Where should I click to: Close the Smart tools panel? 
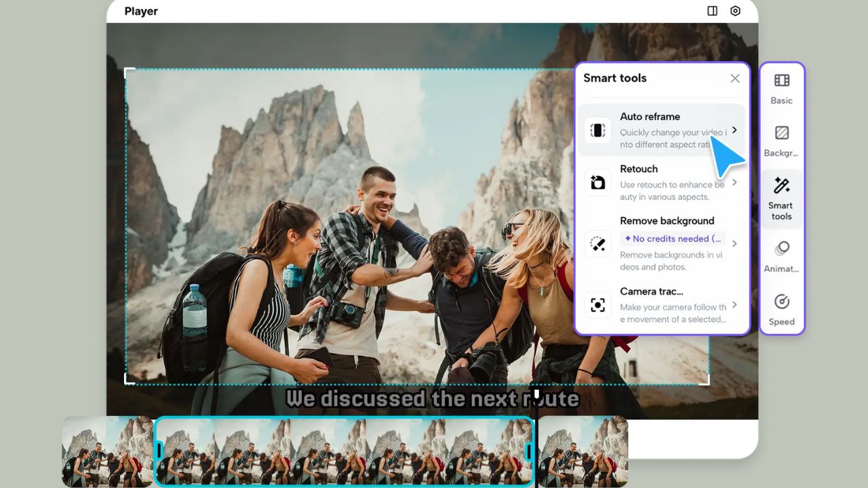[734, 78]
